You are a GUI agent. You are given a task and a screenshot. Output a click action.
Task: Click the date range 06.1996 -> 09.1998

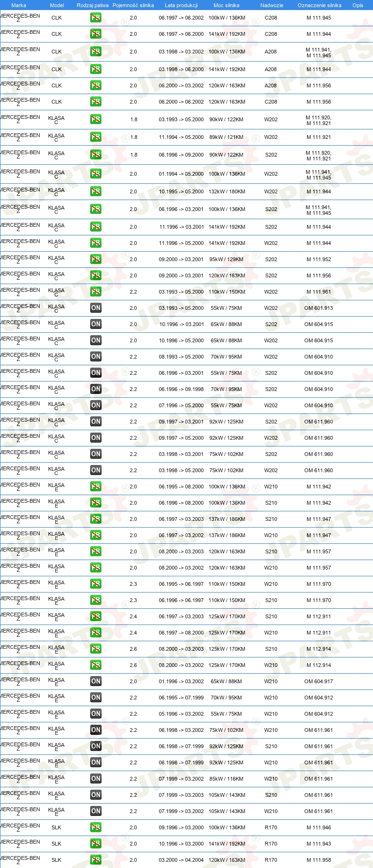click(181, 389)
